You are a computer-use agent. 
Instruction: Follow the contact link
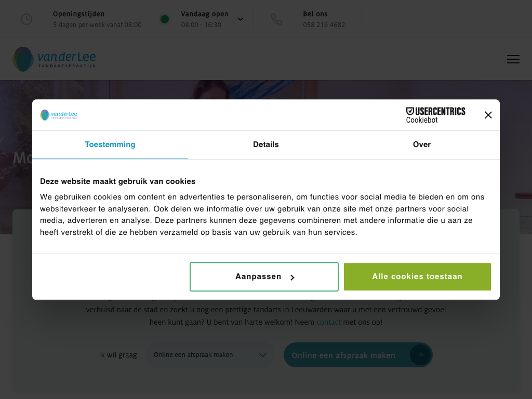point(329,322)
